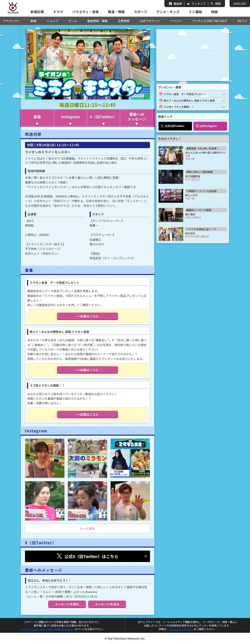The height and width of the screenshot is (644, 250).
Task: Click gift icon beside スゴ技ミラモン大募集
Action: click(161, 107)
